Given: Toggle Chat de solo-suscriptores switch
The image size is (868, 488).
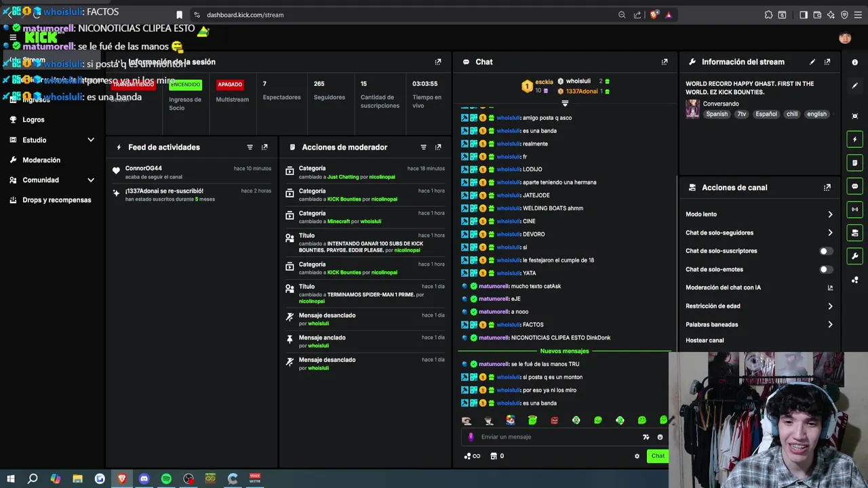Looking at the screenshot, I should click(825, 251).
